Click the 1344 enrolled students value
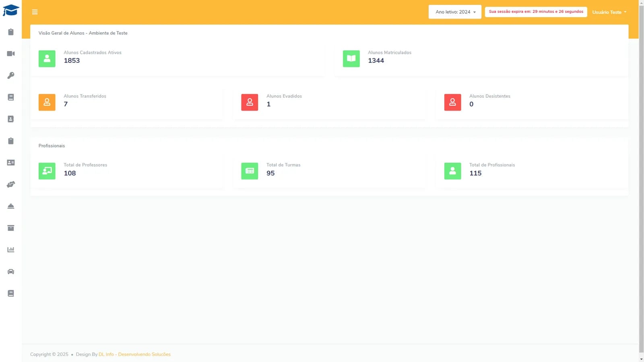This screenshot has width=644, height=362. (x=376, y=61)
